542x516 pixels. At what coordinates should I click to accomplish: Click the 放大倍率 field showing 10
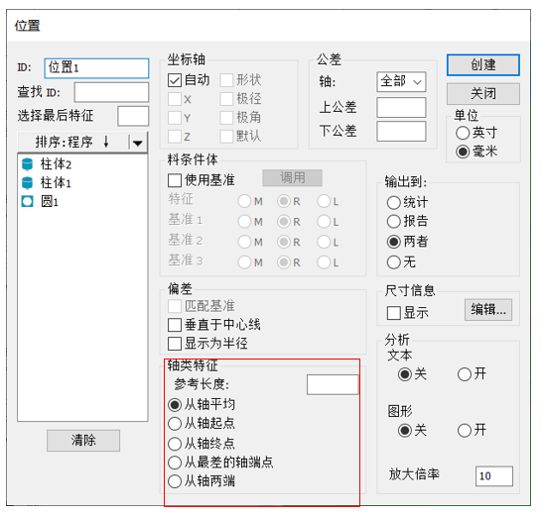(x=494, y=476)
